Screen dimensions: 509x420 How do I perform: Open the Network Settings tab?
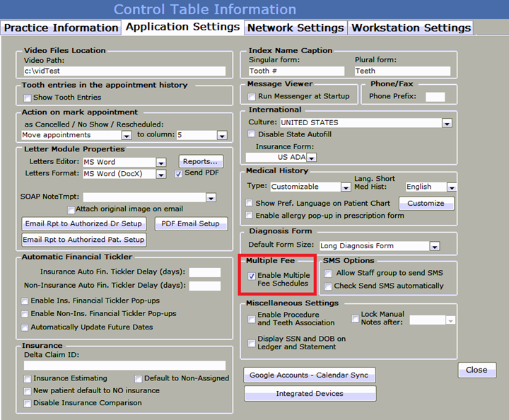pos(296,28)
